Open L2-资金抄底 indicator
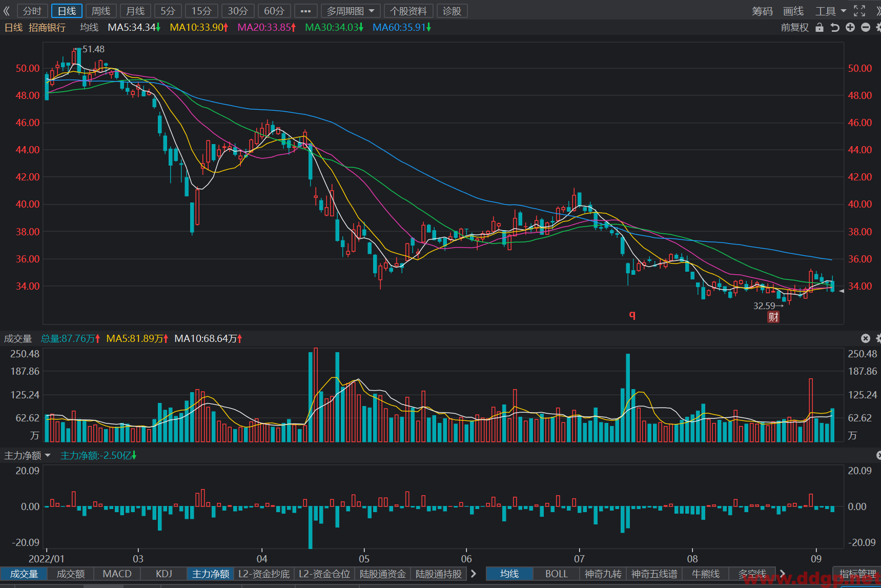 pyautogui.click(x=264, y=574)
